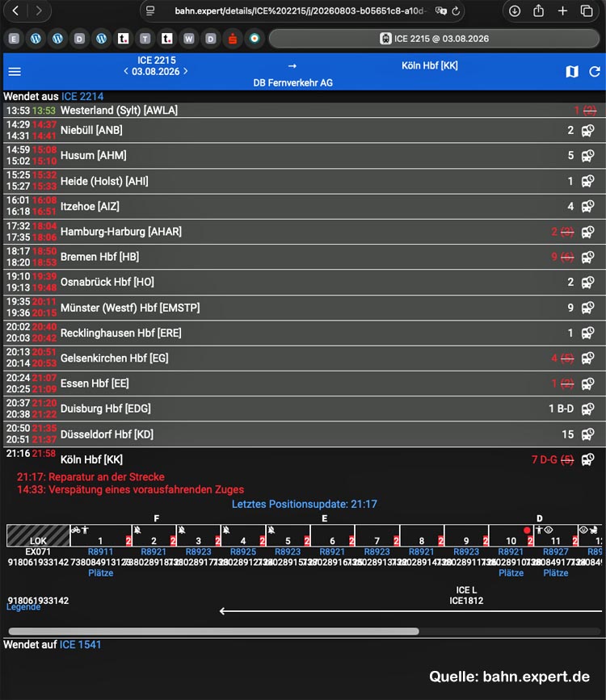Open the R8927 coach link

coord(556,551)
